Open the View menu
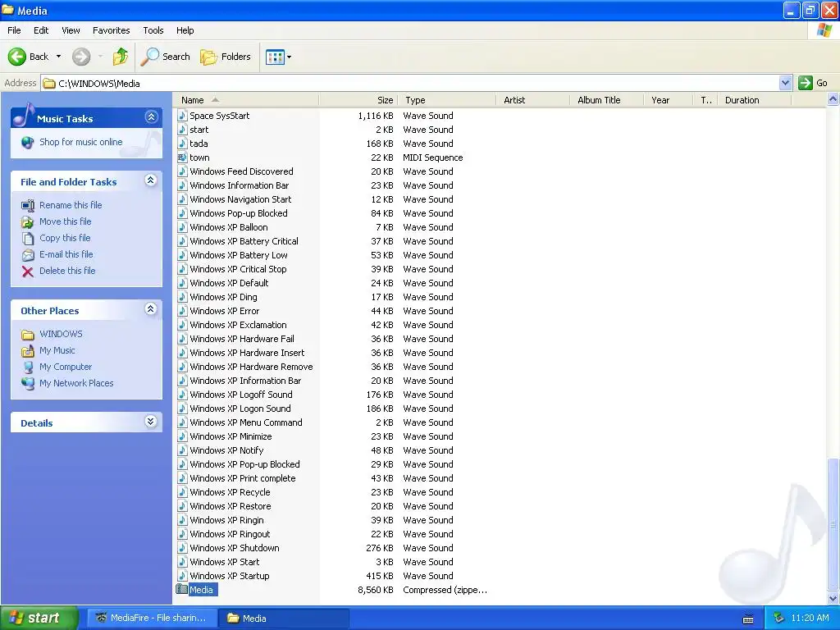Image resolution: width=840 pixels, height=630 pixels. tap(71, 30)
